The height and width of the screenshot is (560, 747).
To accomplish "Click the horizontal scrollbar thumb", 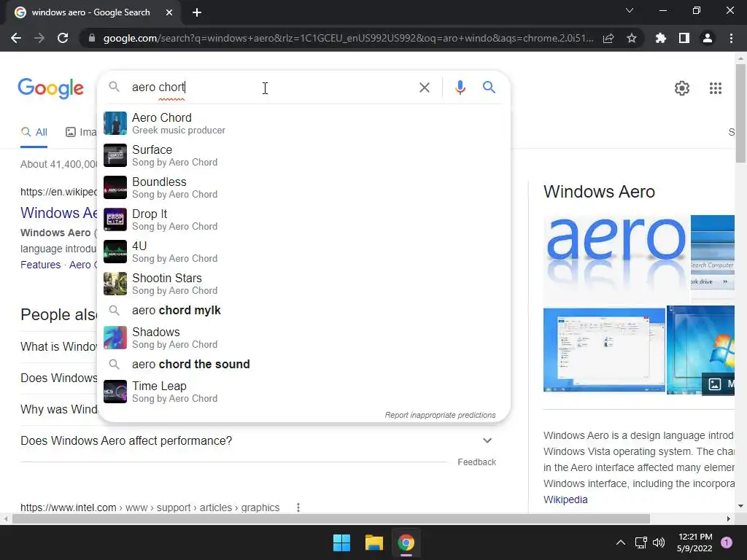I will coord(330,519).
